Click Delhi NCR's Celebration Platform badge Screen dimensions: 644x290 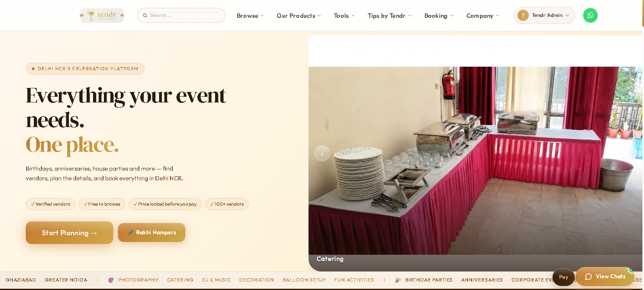(x=85, y=69)
